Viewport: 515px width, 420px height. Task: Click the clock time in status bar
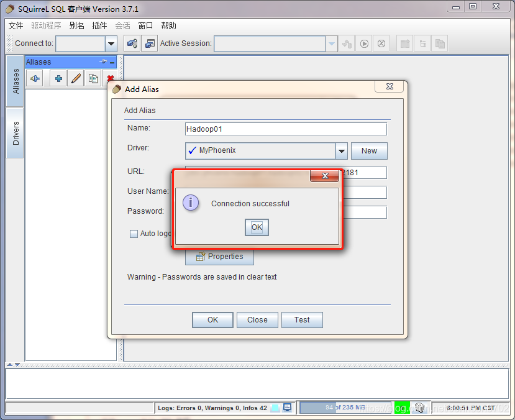pos(470,408)
